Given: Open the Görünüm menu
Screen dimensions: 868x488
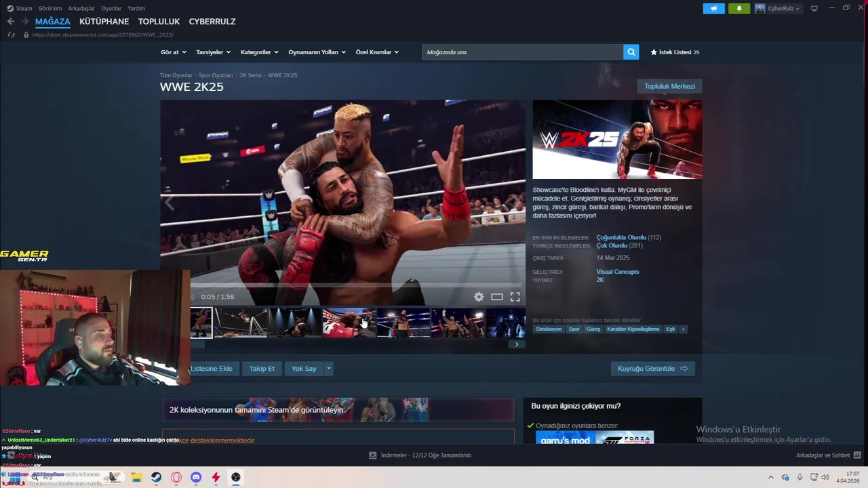Looking at the screenshot, I should click(50, 8).
